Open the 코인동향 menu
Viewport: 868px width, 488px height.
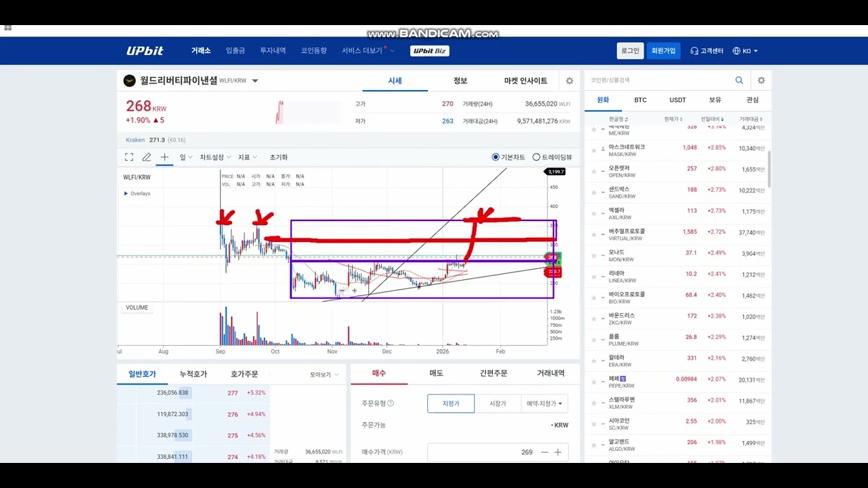click(x=313, y=51)
